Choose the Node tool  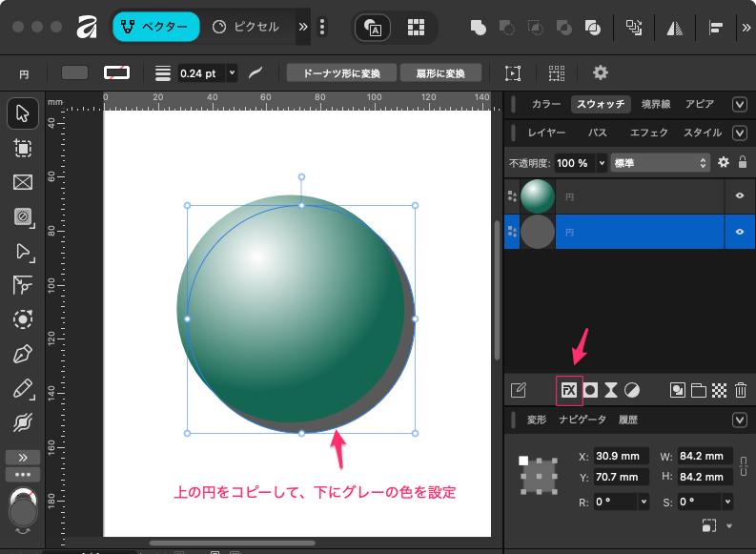click(x=23, y=251)
